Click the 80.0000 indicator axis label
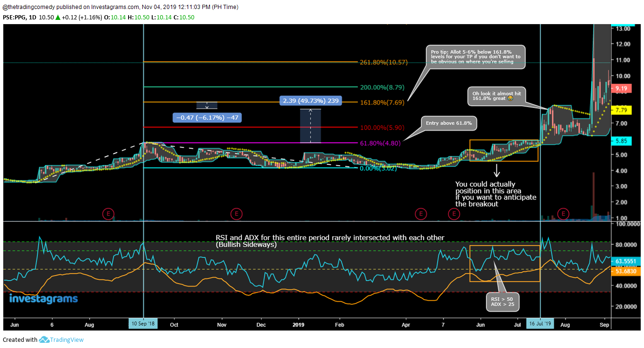 626,245
